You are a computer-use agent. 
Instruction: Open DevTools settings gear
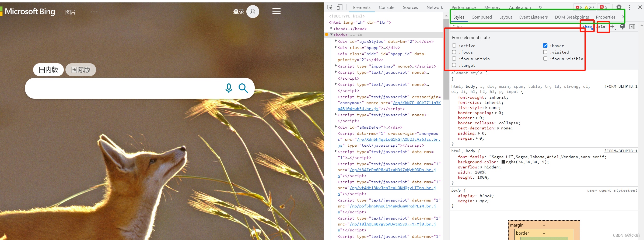(x=619, y=7)
